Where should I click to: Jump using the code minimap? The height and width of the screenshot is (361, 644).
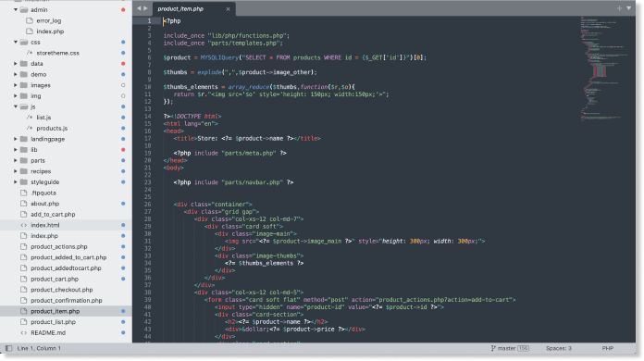pos(603,69)
